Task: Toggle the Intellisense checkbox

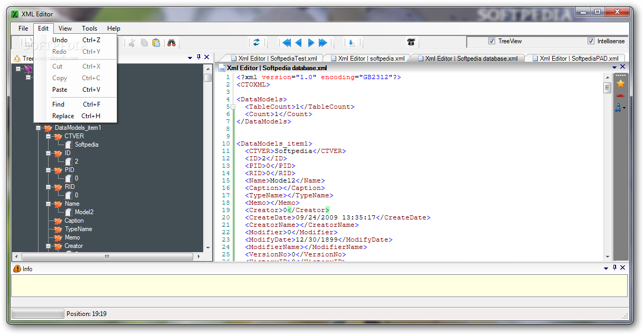Action: (591, 41)
